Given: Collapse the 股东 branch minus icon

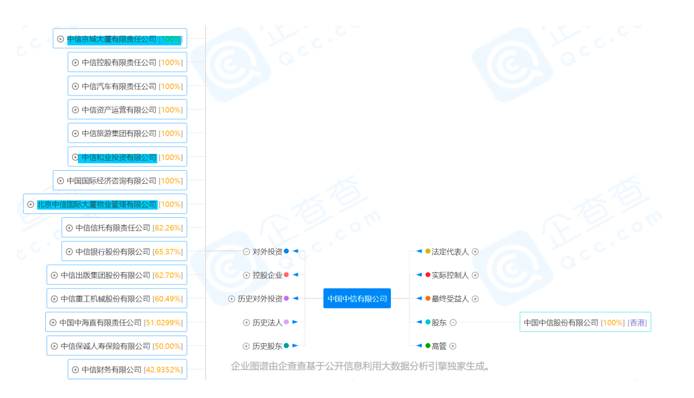Looking at the screenshot, I should tap(453, 322).
